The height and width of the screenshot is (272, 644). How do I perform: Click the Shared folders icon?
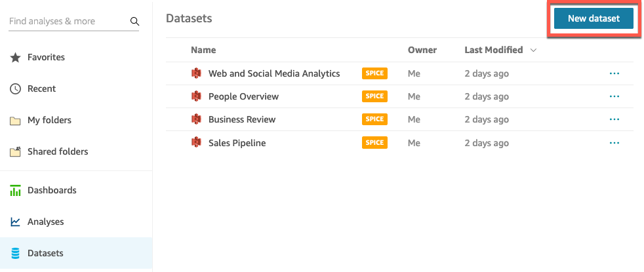click(x=16, y=152)
